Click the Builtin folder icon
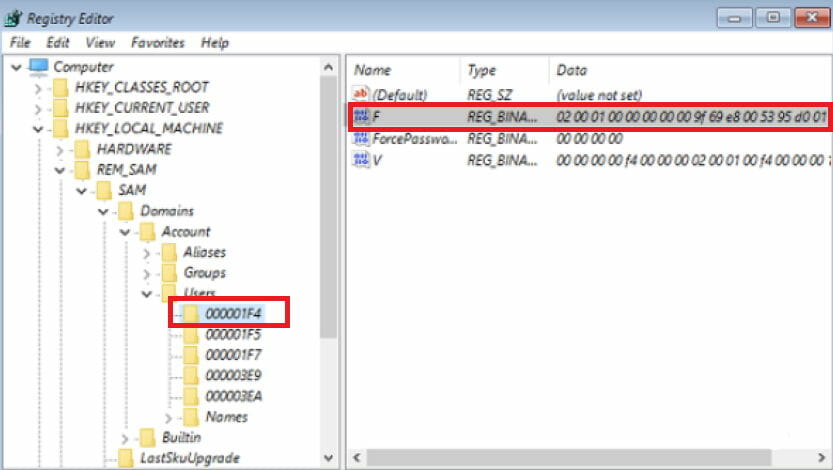 (x=147, y=438)
